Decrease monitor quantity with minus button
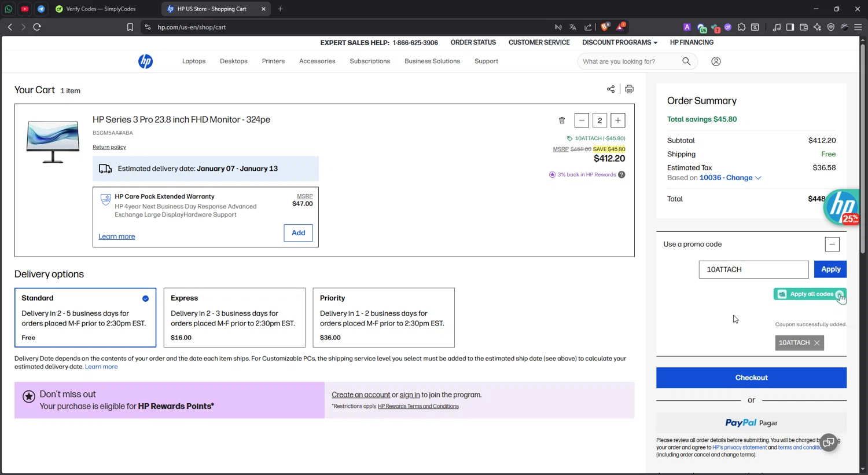This screenshot has height=475, width=868. (x=582, y=120)
